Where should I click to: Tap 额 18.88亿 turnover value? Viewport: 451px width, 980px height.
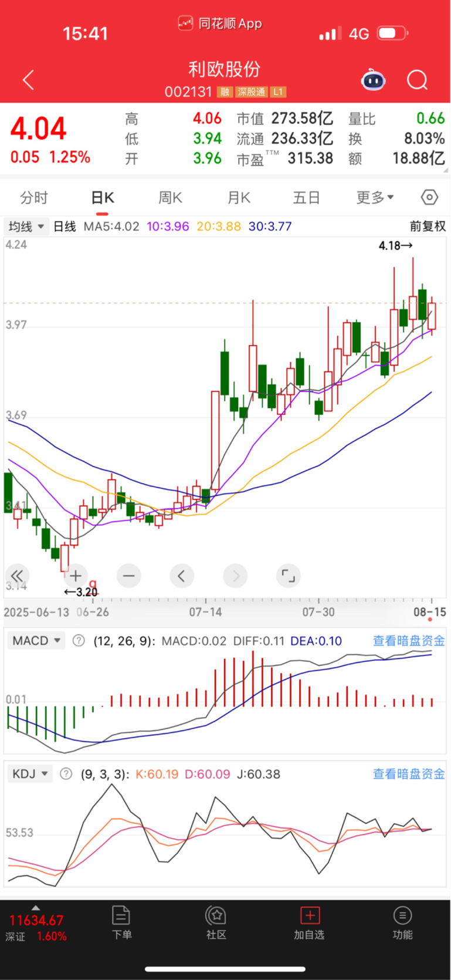coord(418,158)
